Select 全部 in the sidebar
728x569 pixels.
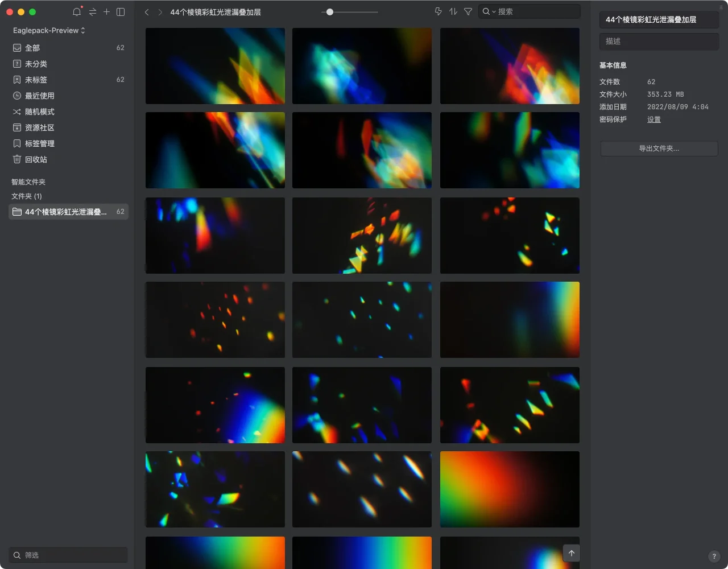pos(68,48)
